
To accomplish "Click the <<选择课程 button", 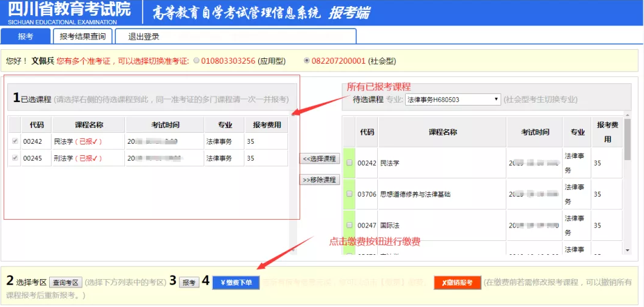I will [x=320, y=158].
